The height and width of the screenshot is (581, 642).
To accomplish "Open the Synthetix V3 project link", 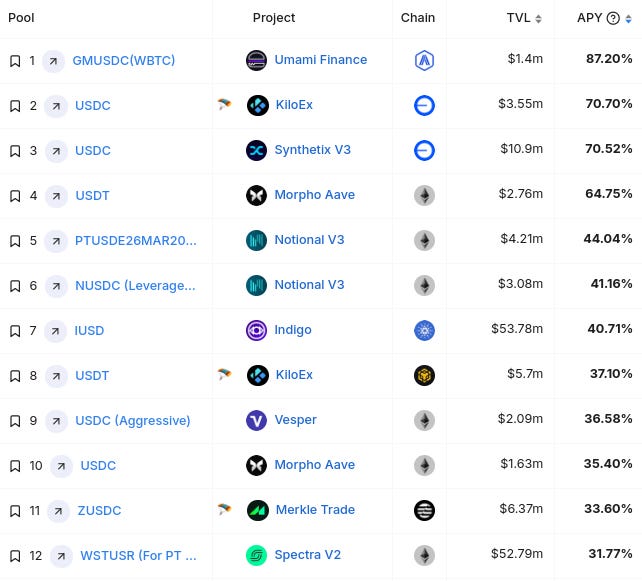I will [x=312, y=150].
